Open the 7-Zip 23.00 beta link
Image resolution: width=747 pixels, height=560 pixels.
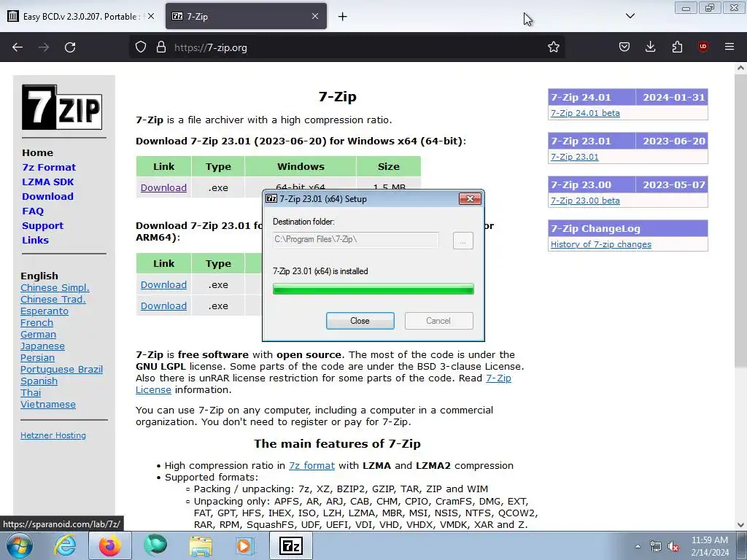585,201
